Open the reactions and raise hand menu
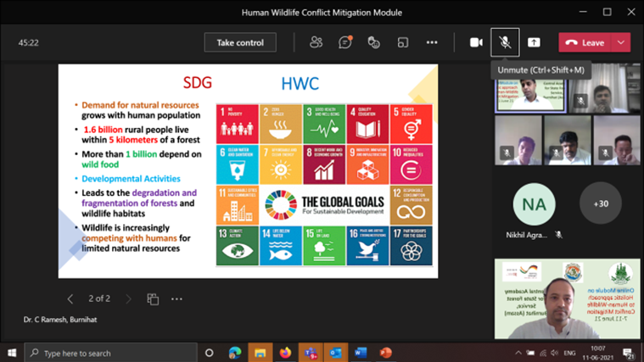Viewport: 644px width, 362px height. (374, 42)
